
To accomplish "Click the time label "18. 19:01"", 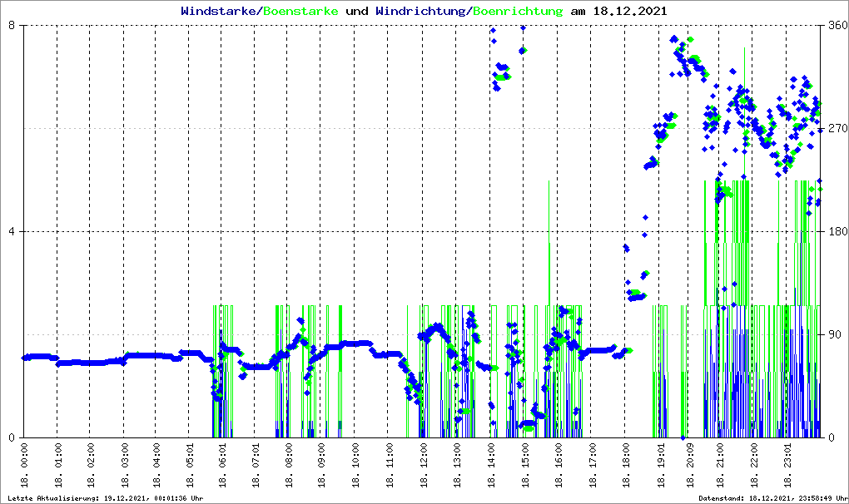I will (661, 465).
